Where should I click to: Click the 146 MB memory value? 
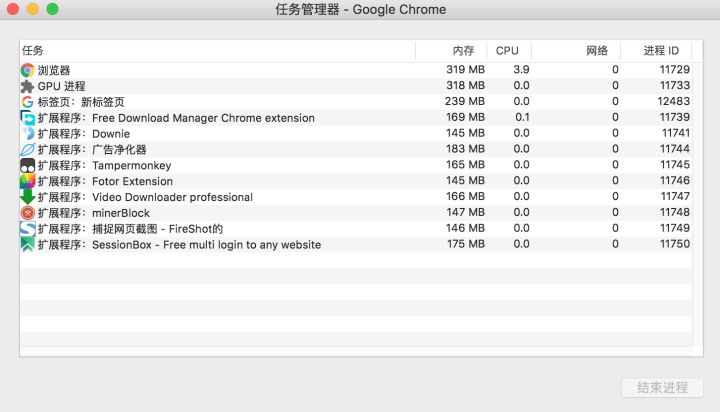(x=465, y=228)
